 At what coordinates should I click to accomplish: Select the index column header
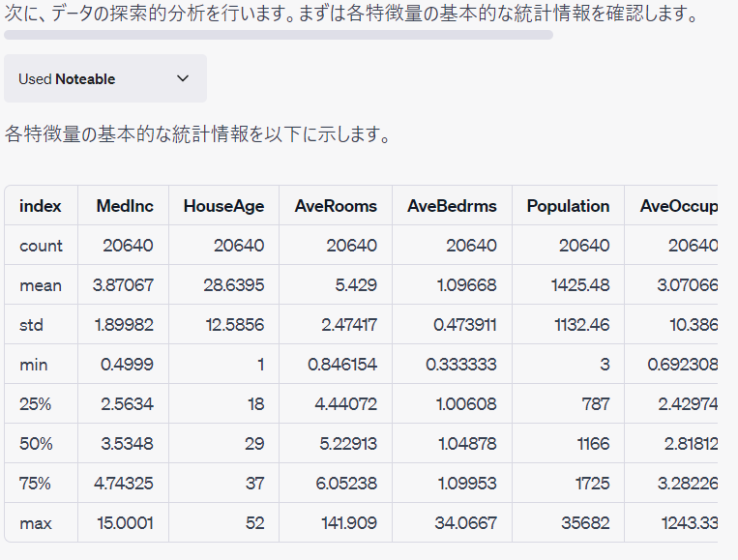(x=41, y=206)
